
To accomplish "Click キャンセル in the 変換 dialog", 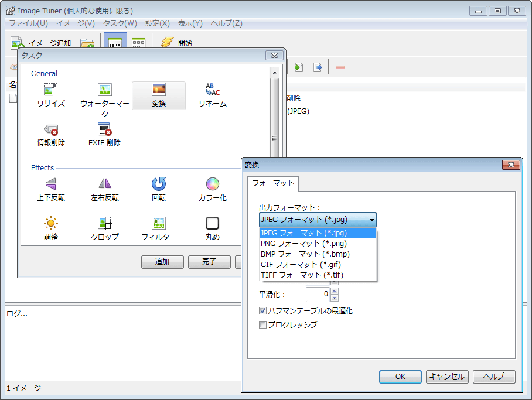I will 447,377.
